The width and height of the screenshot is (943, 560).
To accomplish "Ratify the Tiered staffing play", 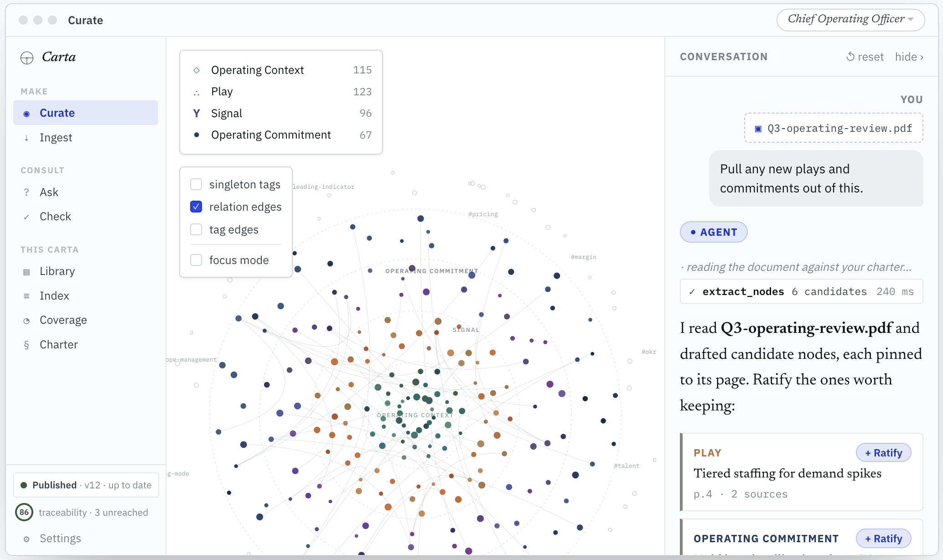I will (x=883, y=453).
